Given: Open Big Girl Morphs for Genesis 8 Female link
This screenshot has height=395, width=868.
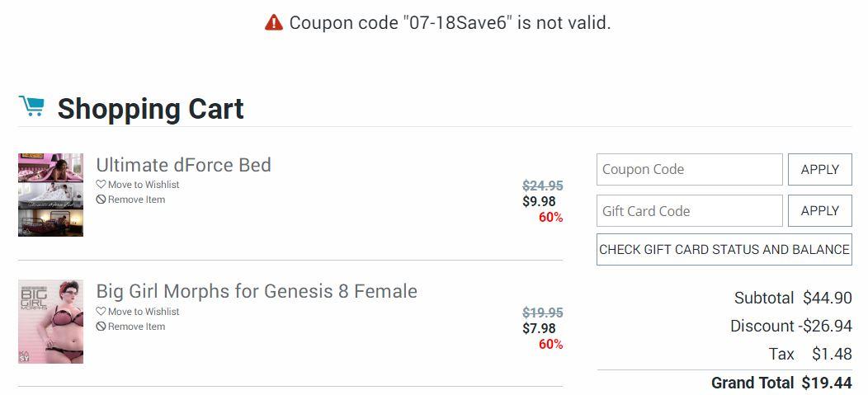Looking at the screenshot, I should click(257, 291).
